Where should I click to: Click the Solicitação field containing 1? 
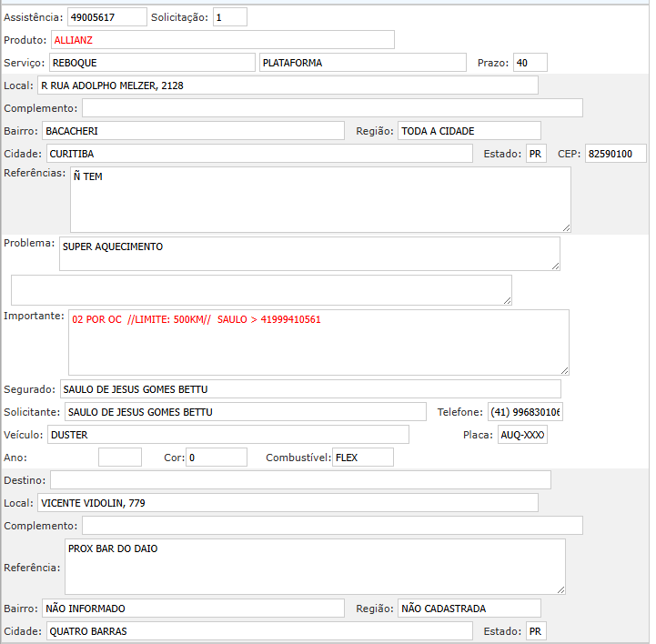pyautogui.click(x=229, y=17)
